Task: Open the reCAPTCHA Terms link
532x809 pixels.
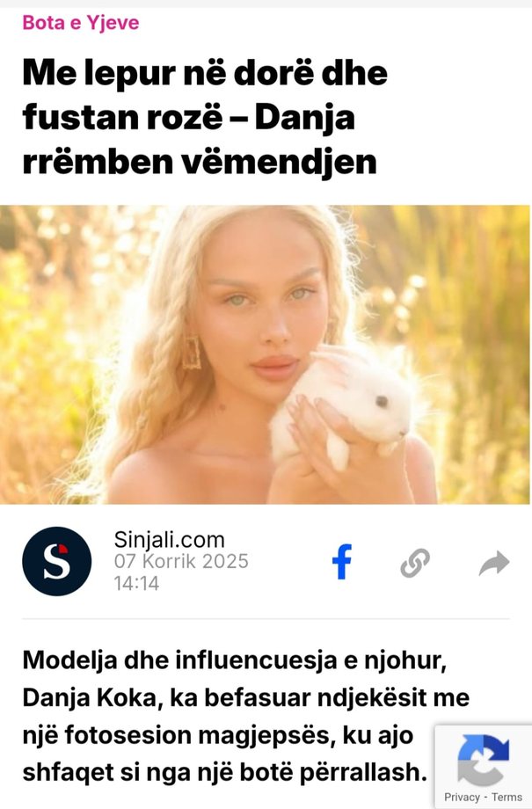Action: pos(506,798)
